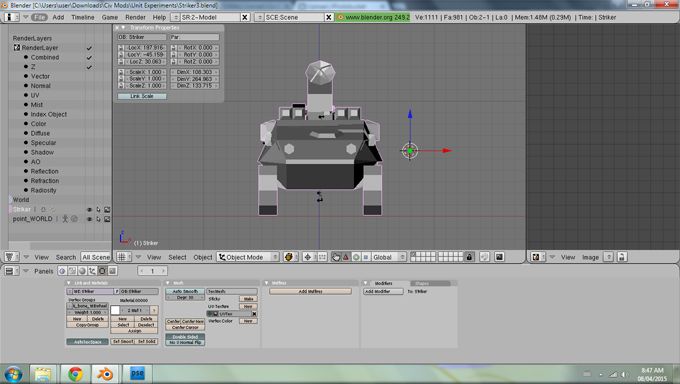
Task: Open Chrome from the Windows taskbar
Action: click(x=75, y=373)
